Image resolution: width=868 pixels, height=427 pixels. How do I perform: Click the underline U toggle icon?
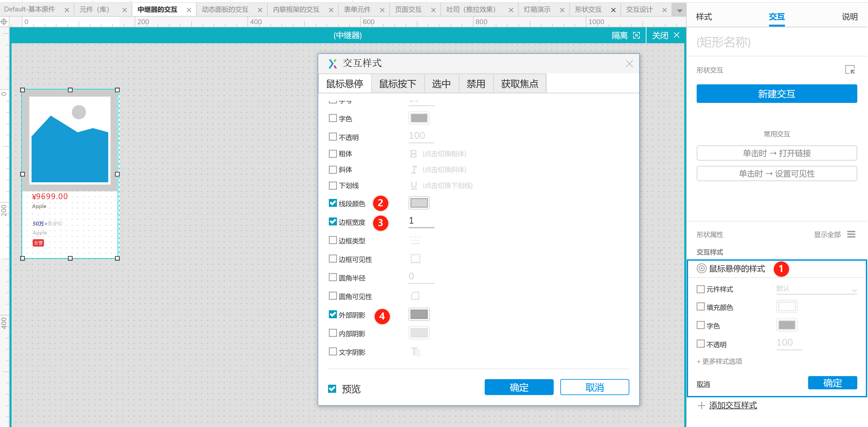coord(414,186)
